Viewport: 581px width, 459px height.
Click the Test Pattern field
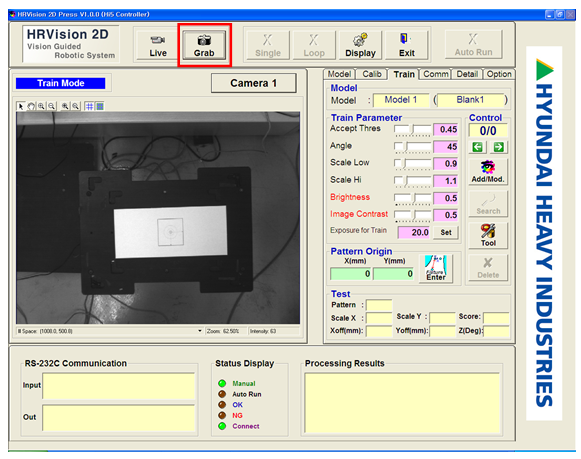[379, 305]
